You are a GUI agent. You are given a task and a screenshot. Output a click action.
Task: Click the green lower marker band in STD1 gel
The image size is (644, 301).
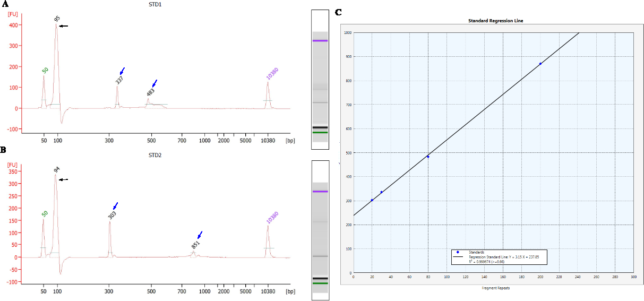[320, 133]
